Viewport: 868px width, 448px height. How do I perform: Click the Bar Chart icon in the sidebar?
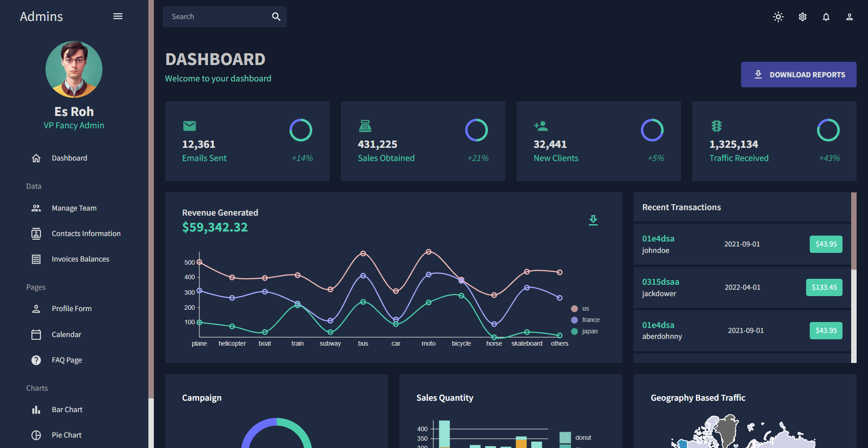36,410
